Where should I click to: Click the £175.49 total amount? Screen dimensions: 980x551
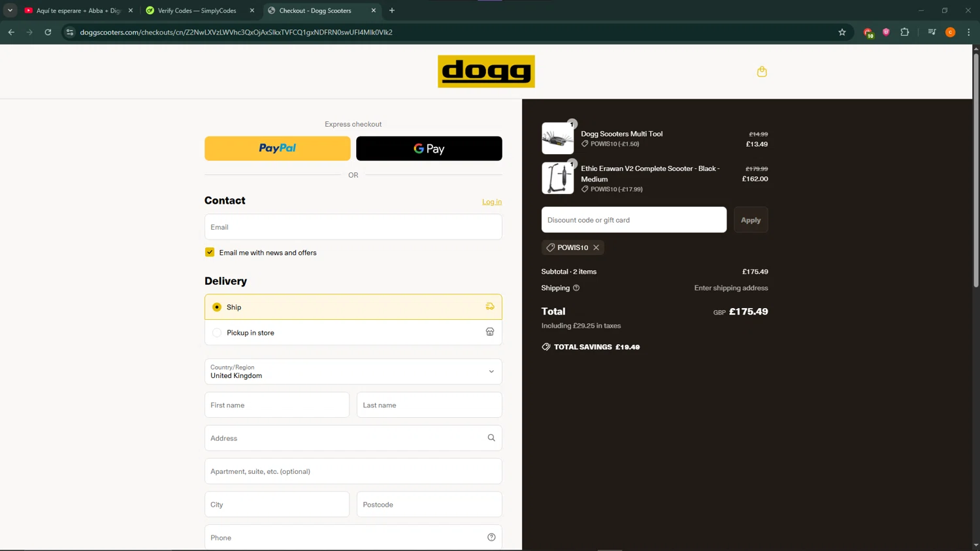748,311
